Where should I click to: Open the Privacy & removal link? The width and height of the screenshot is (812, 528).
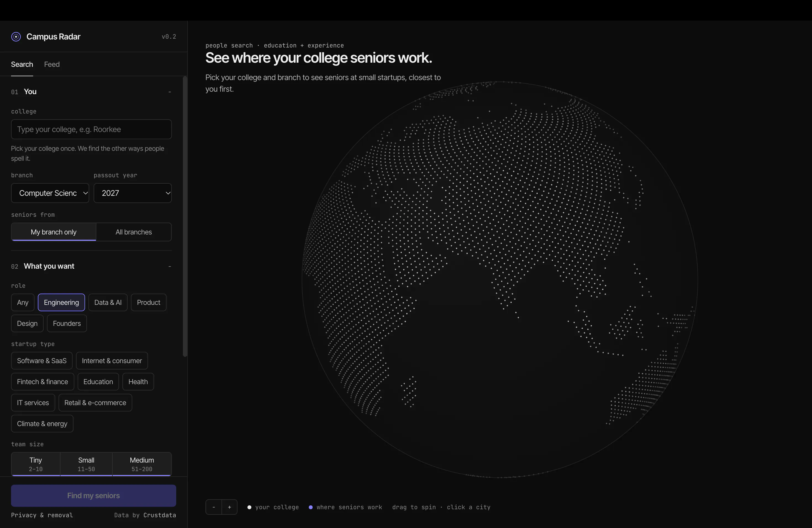42,515
